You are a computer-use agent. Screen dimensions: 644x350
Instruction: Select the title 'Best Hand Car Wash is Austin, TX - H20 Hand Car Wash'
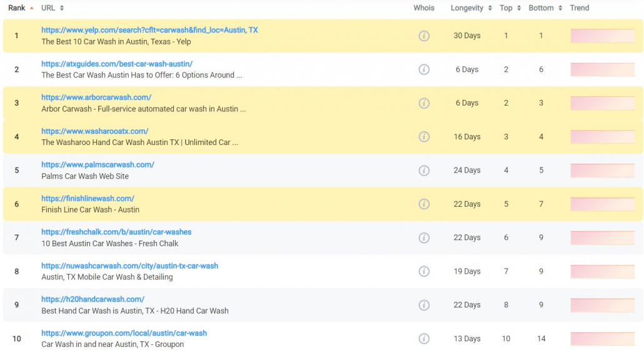[134, 311]
